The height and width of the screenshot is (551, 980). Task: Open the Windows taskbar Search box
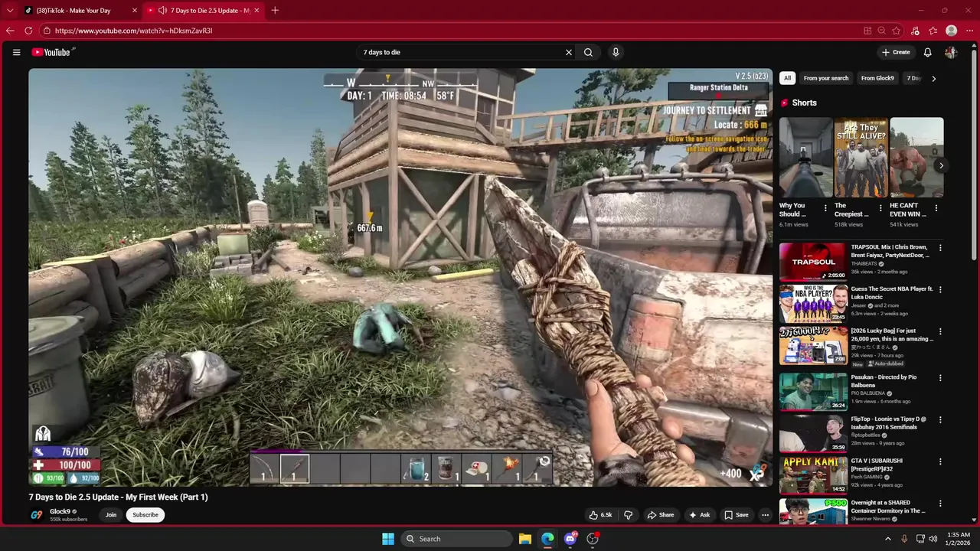pos(456,539)
